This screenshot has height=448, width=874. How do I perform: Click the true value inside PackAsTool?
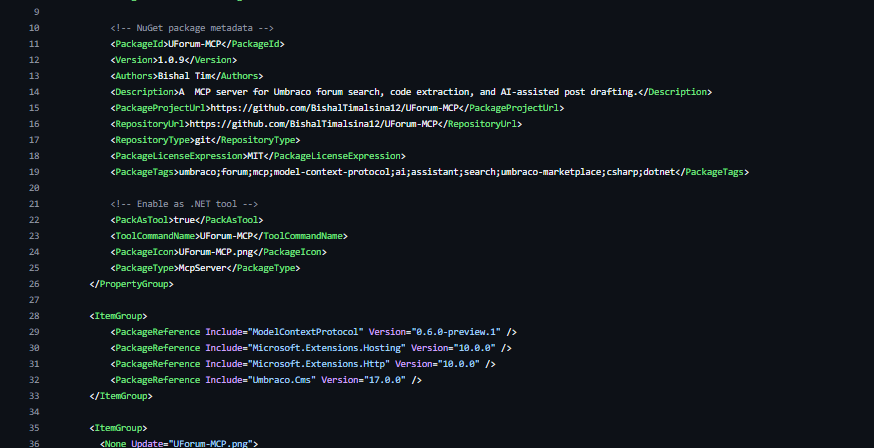187,220
